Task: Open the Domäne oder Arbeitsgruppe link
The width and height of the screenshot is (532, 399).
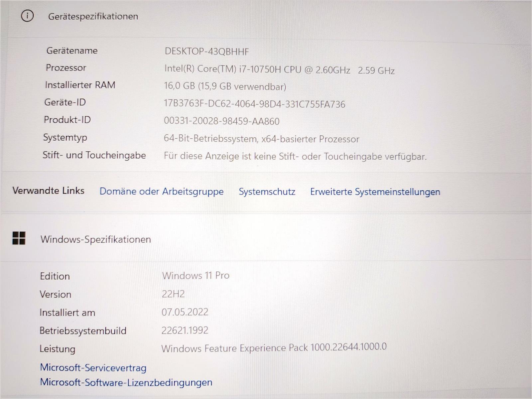Action: pyautogui.click(x=161, y=192)
